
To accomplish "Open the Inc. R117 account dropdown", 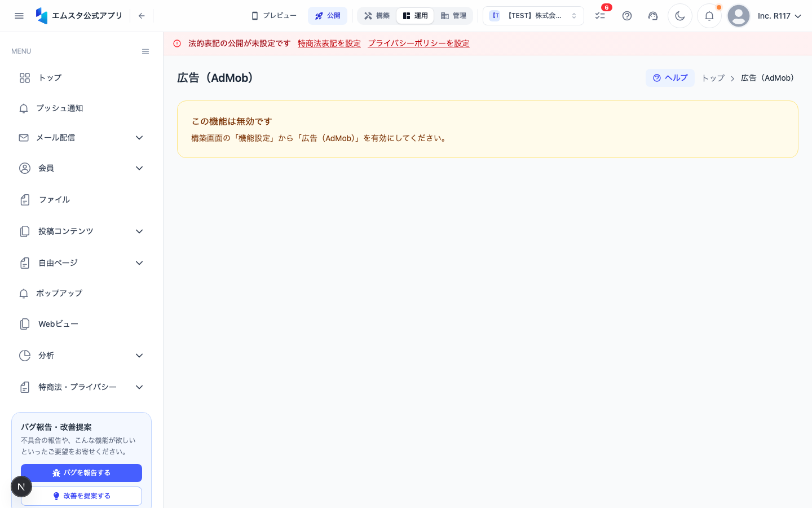I will pyautogui.click(x=779, y=16).
